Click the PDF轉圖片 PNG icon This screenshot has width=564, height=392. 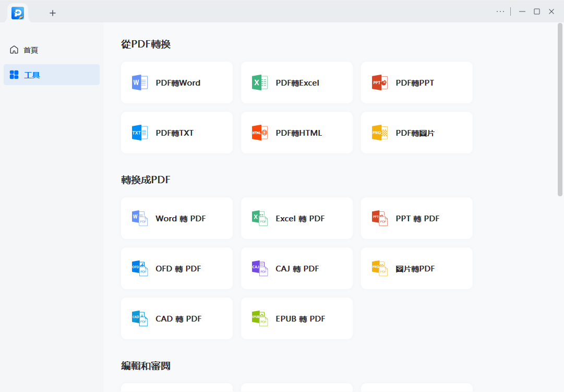tap(380, 133)
